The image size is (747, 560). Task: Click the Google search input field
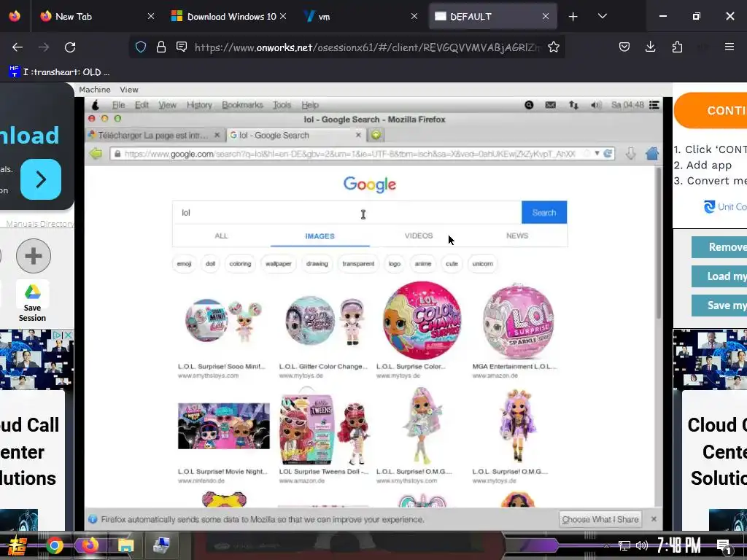click(x=347, y=212)
